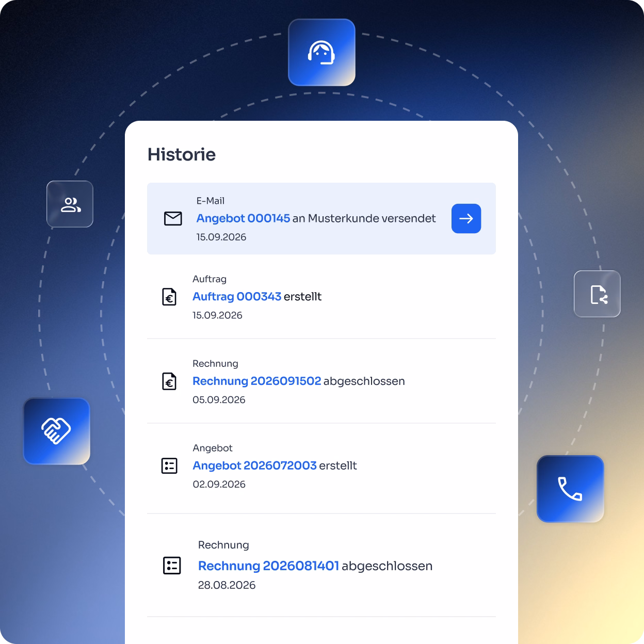Click the envelope icon in E-Mail entry
Viewport: 644px width, 644px height.
[173, 218]
